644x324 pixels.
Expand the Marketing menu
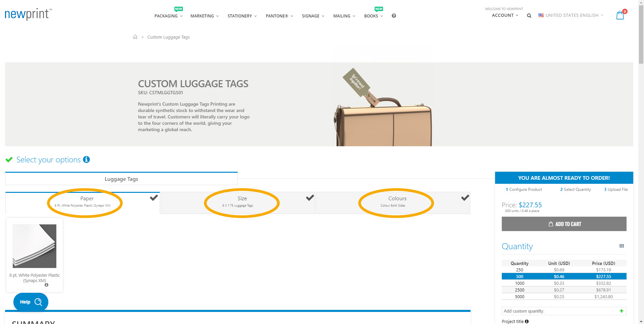pyautogui.click(x=205, y=16)
